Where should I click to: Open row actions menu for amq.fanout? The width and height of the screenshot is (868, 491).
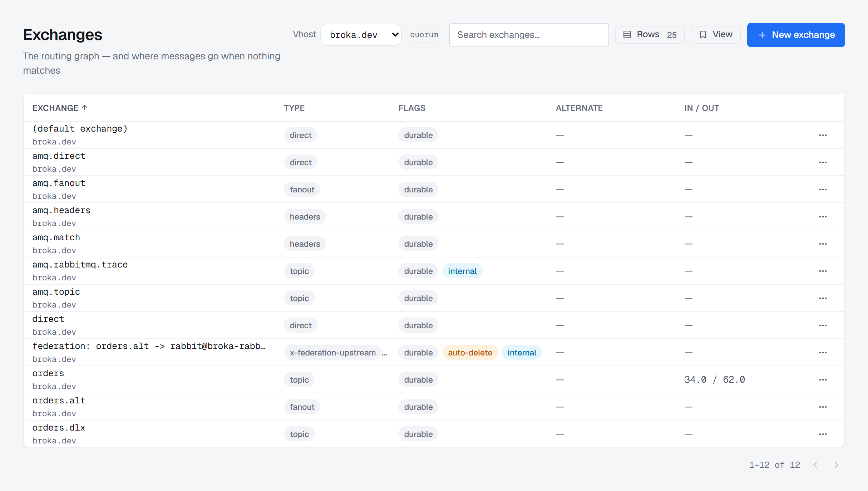pos(823,190)
